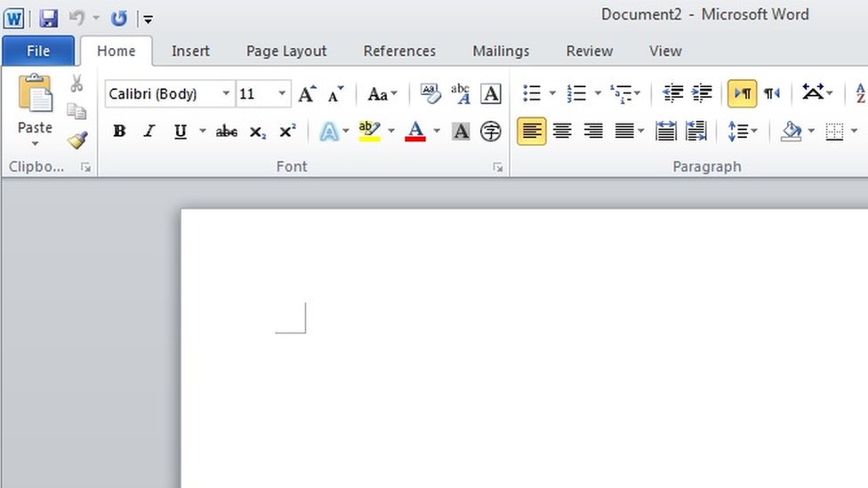Open the Page Layout tab
Image resolution: width=868 pixels, height=488 pixels.
(286, 51)
